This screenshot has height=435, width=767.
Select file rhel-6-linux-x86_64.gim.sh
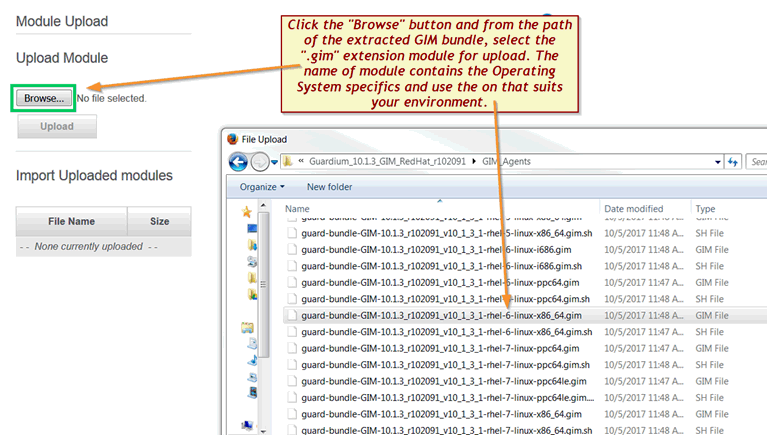(x=447, y=332)
